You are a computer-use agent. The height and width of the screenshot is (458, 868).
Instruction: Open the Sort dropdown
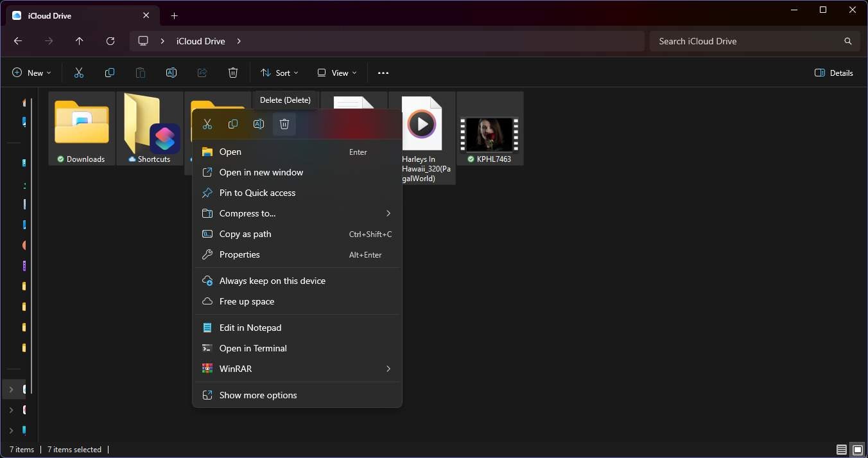(x=279, y=73)
